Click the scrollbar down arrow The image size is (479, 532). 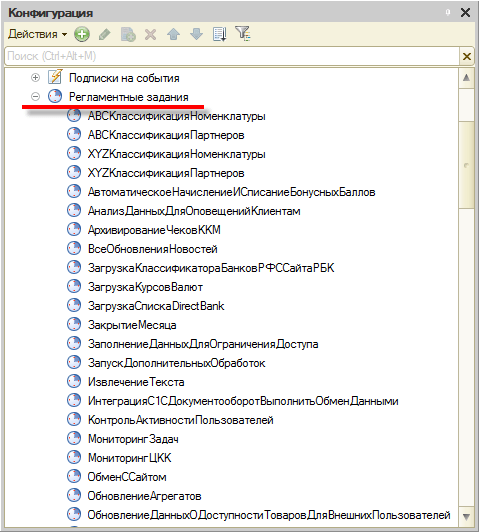coord(466,517)
